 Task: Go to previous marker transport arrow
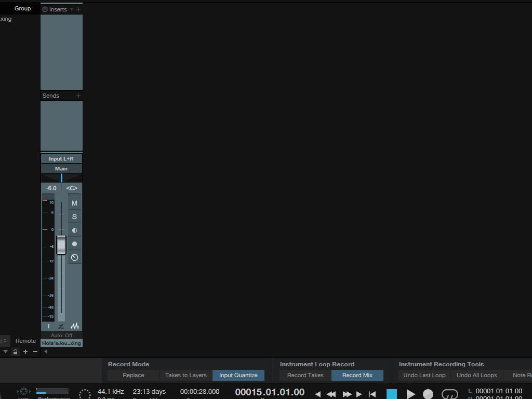coord(318,394)
